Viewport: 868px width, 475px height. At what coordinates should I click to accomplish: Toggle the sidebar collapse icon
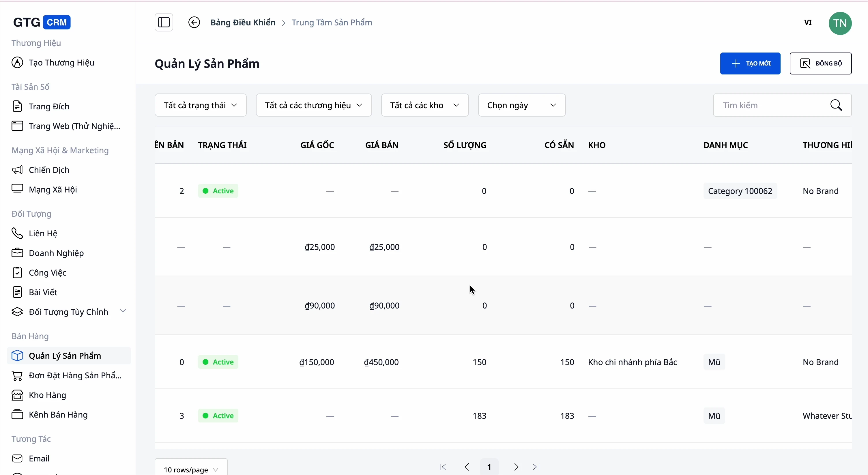[164, 23]
